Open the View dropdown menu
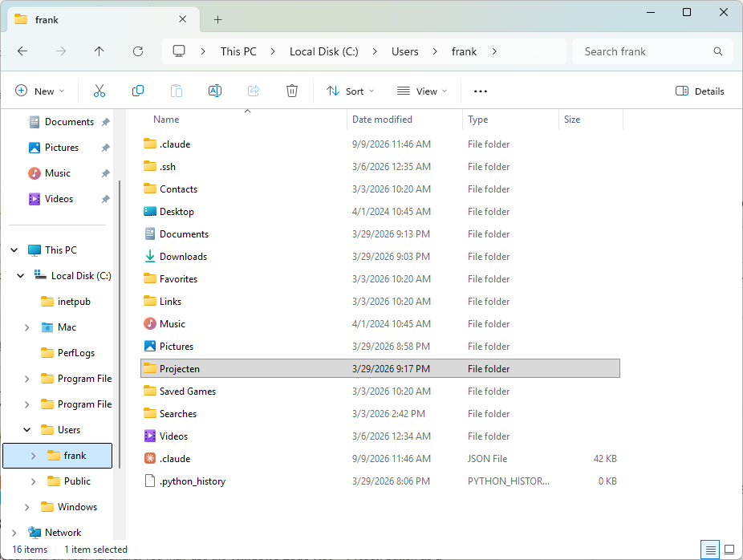The width and height of the screenshot is (743, 560). 422,91
